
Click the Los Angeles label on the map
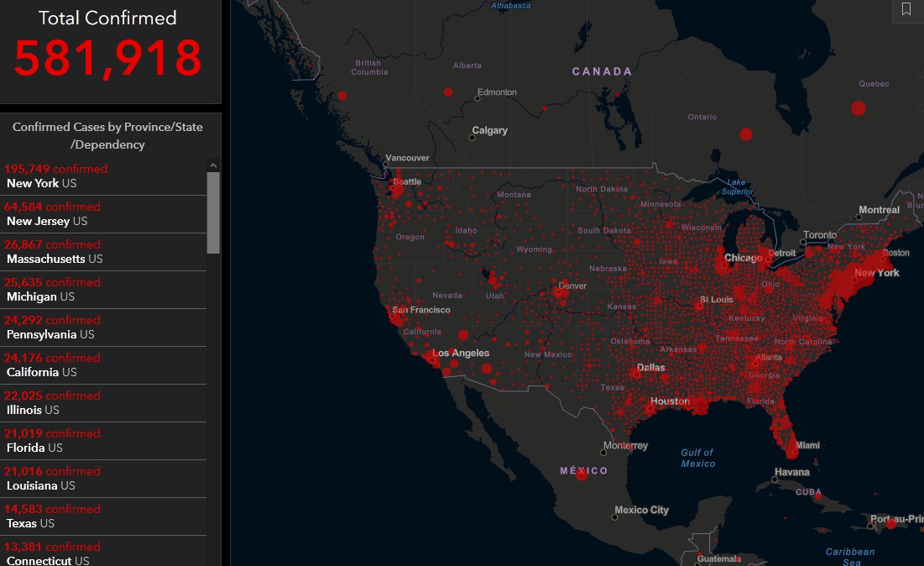(x=461, y=354)
